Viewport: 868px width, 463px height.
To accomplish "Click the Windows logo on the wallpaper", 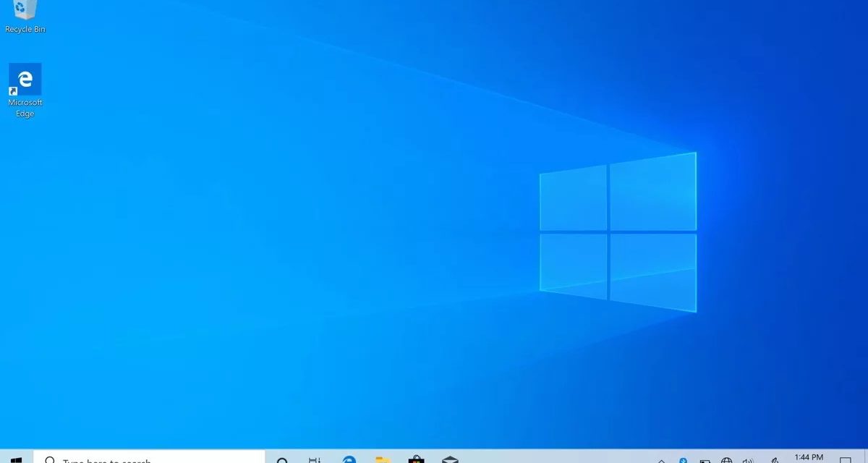I will (x=618, y=231).
